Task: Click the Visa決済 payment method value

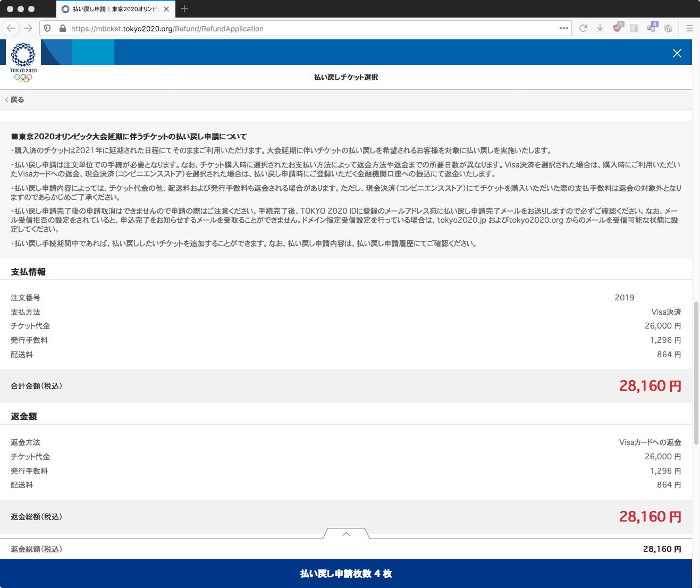Action: click(x=667, y=312)
